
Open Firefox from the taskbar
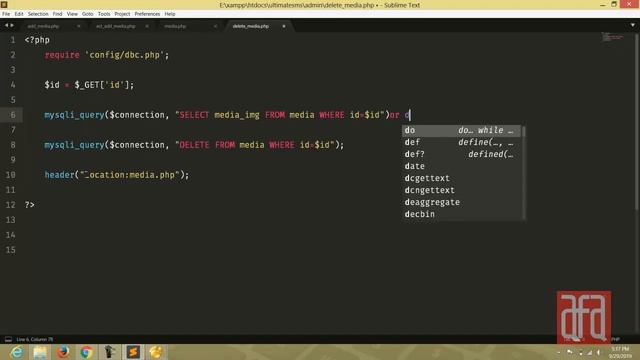63,352
